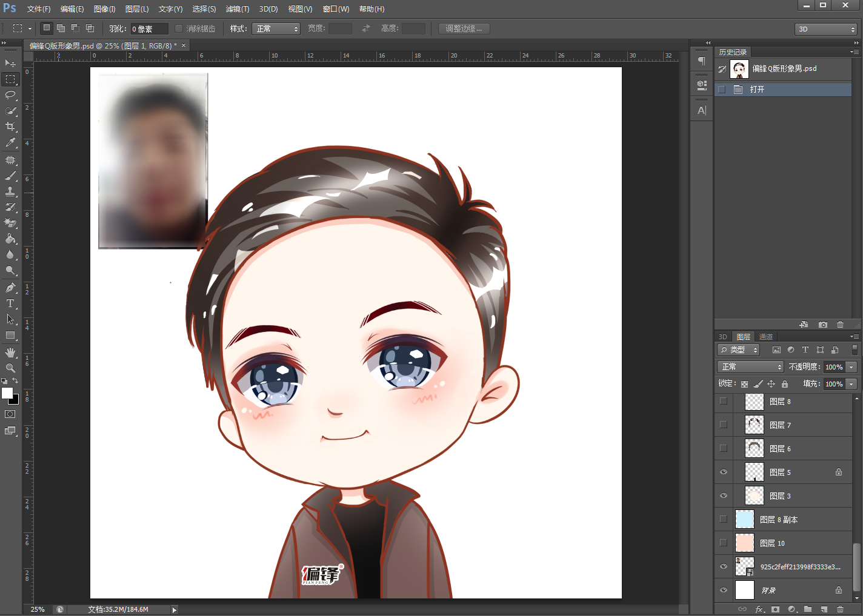Open History panel flyout menu
This screenshot has height=616, width=863.
pyautogui.click(x=855, y=52)
